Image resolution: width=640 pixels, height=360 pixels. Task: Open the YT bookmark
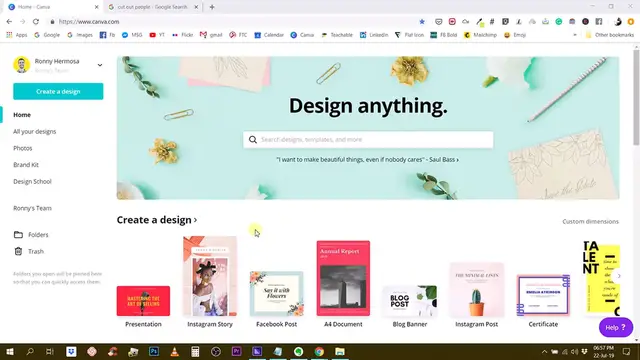pyautogui.click(x=157, y=35)
